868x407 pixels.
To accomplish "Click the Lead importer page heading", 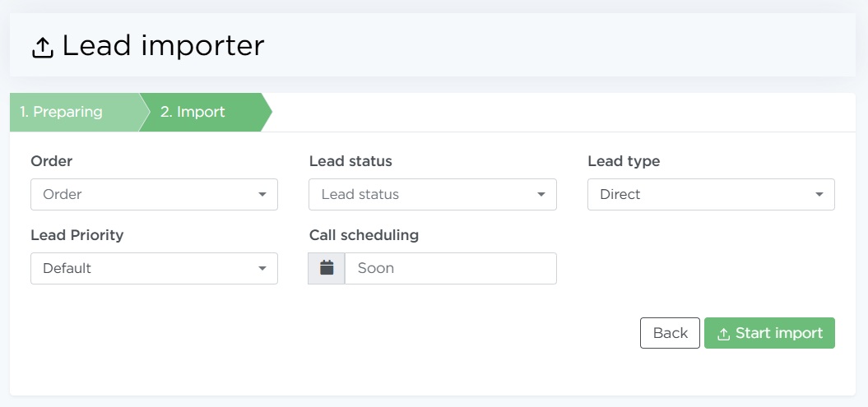I will (x=163, y=46).
